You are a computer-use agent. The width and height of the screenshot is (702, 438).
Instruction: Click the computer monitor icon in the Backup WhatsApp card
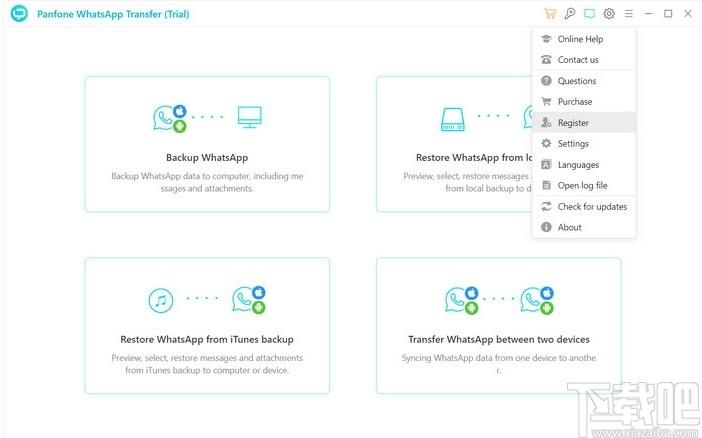click(x=249, y=117)
